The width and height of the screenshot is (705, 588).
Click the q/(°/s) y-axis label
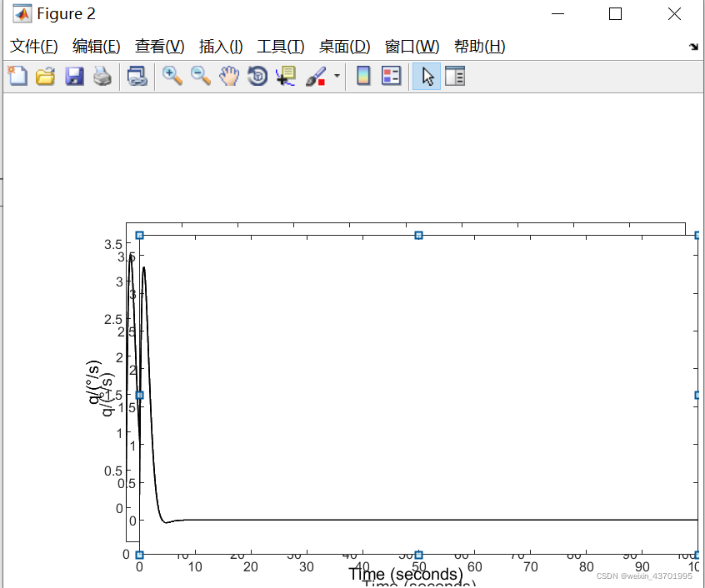[95, 382]
